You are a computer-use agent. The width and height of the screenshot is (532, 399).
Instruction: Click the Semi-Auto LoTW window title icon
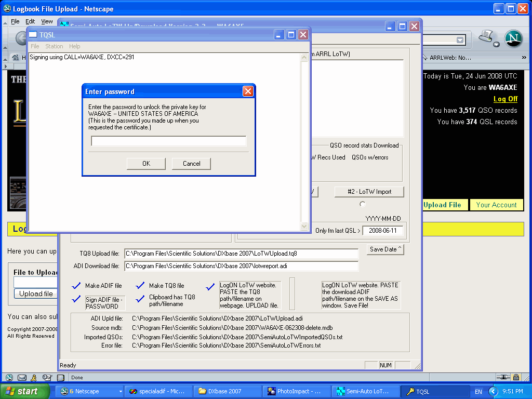tap(64, 24)
